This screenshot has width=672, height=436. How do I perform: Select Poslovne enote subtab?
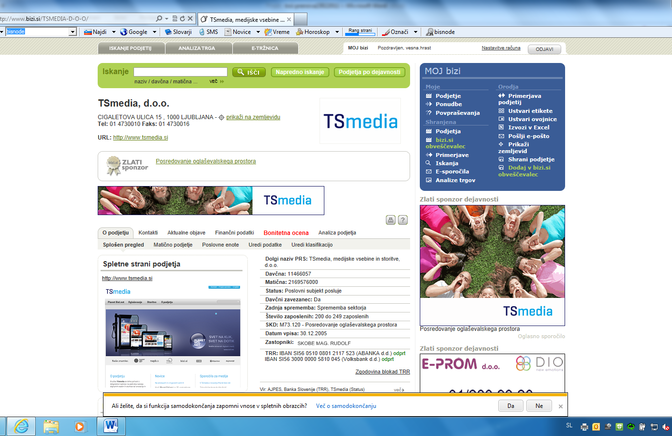pyautogui.click(x=220, y=245)
